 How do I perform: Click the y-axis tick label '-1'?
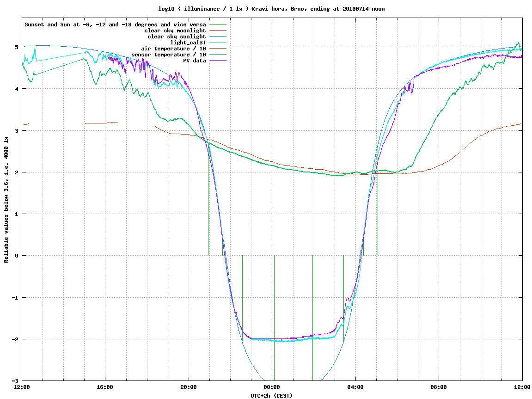(x=15, y=298)
